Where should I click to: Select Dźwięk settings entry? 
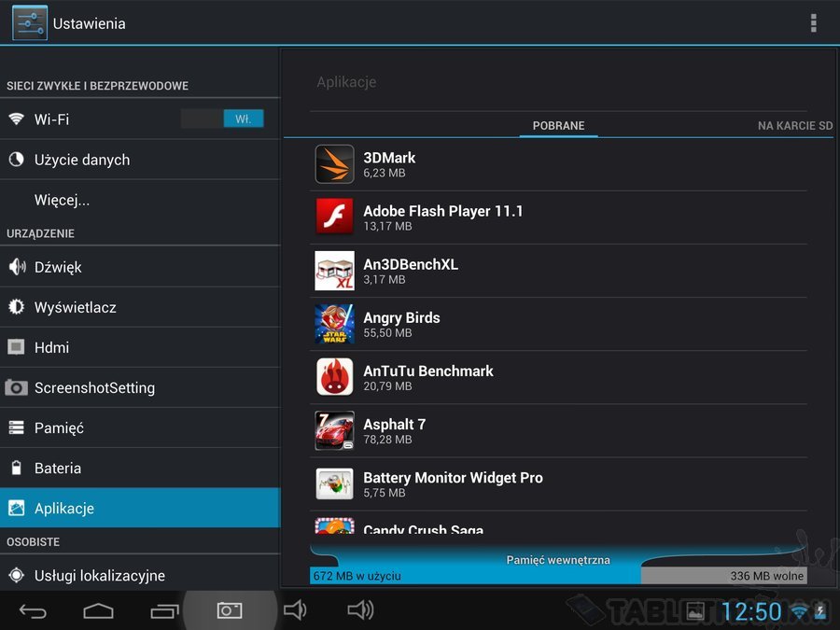click(x=140, y=267)
